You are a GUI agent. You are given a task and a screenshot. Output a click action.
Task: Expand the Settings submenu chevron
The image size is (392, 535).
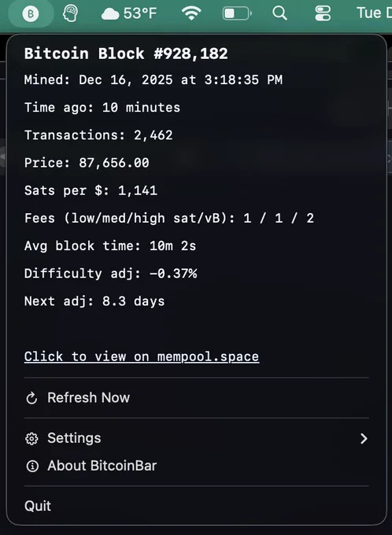[x=364, y=438]
